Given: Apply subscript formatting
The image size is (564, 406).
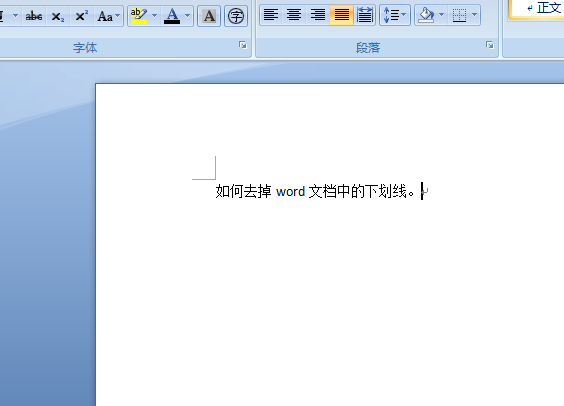Looking at the screenshot, I should click(58, 16).
